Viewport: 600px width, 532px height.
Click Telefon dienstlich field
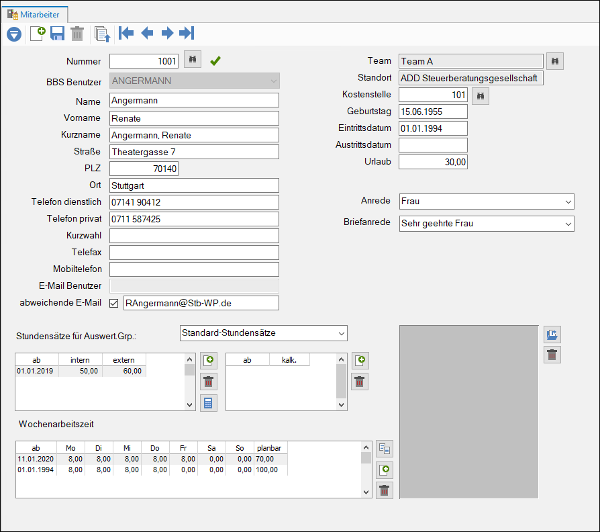pos(194,202)
